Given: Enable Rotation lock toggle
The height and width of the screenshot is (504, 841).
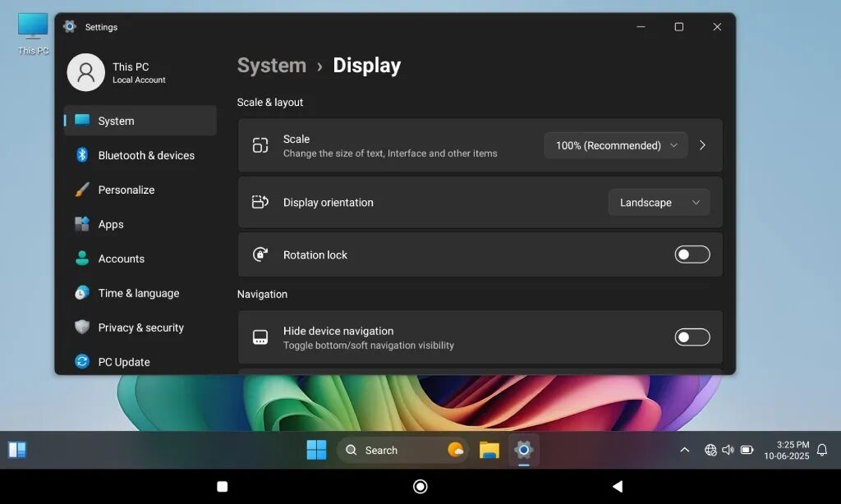Looking at the screenshot, I should [692, 254].
